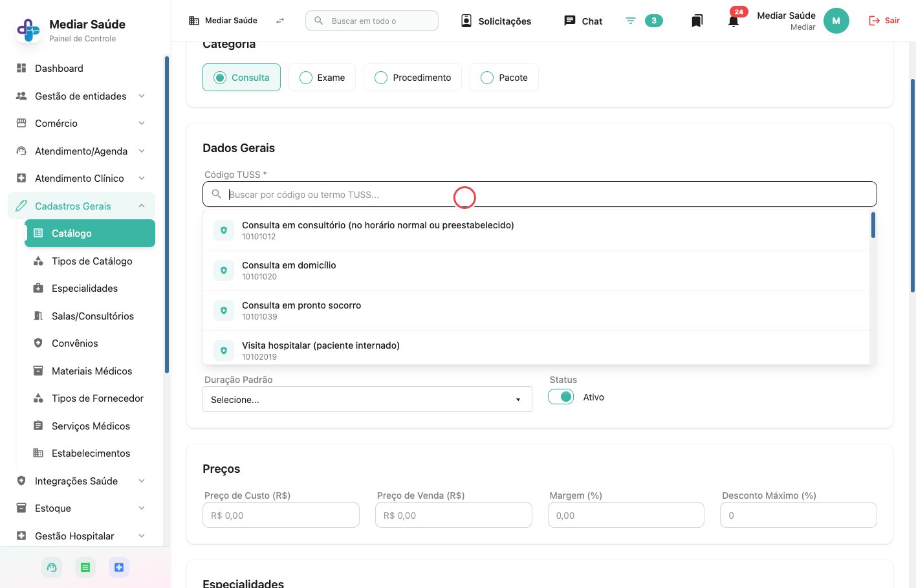Click the swap entity arrows icon
Image resolution: width=916 pixels, height=588 pixels.
(x=280, y=21)
